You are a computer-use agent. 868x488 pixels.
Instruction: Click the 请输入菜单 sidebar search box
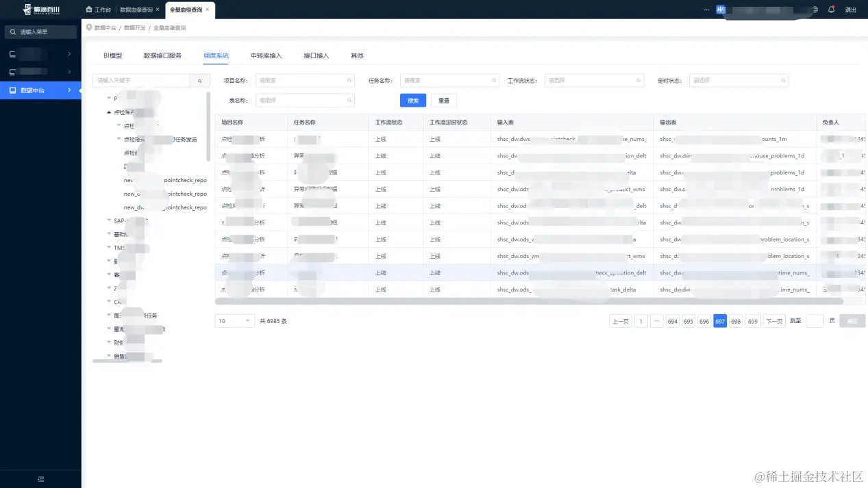tap(40, 32)
